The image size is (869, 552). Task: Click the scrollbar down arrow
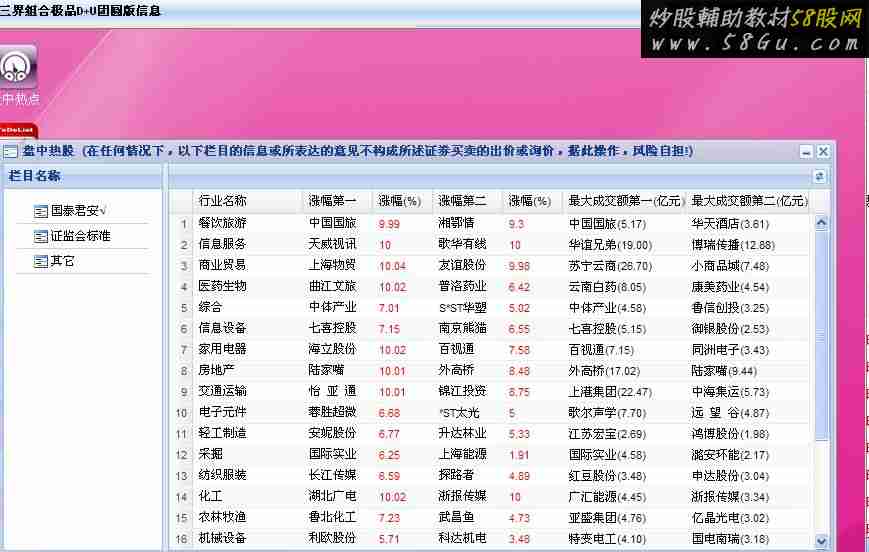click(821, 541)
